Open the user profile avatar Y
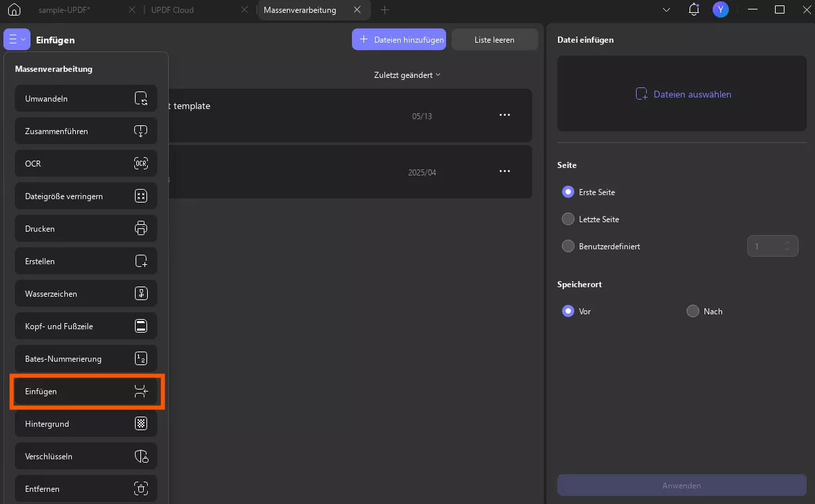 pyautogui.click(x=720, y=9)
